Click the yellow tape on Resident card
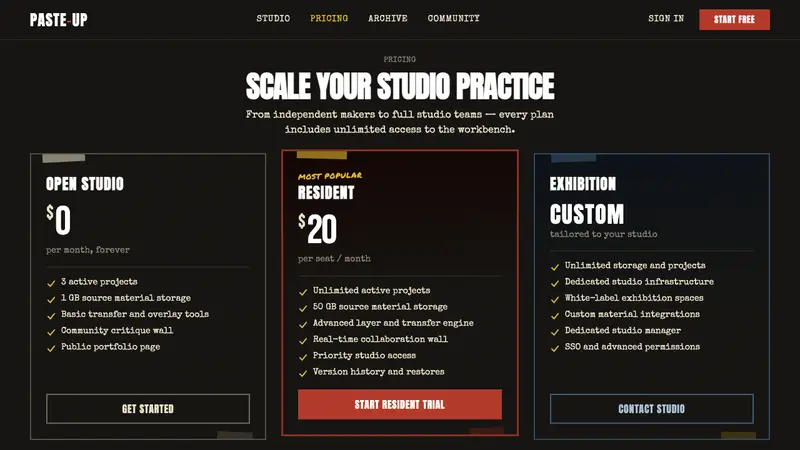The height and width of the screenshot is (450, 800). pyautogui.click(x=322, y=154)
